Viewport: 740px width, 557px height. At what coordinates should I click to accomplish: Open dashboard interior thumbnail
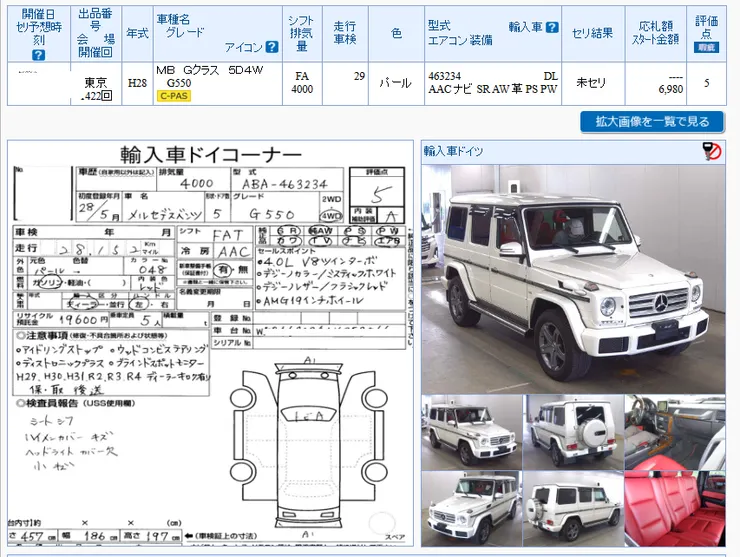[x=675, y=432]
